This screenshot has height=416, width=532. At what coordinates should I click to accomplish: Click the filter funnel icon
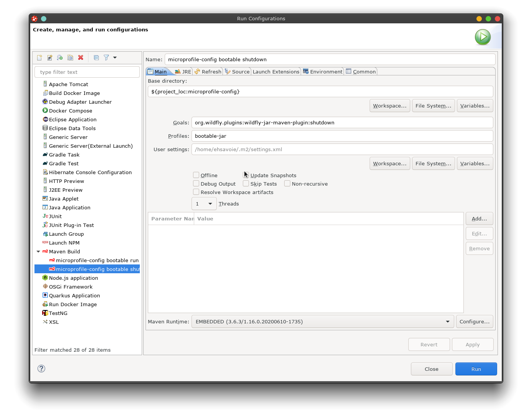point(106,58)
